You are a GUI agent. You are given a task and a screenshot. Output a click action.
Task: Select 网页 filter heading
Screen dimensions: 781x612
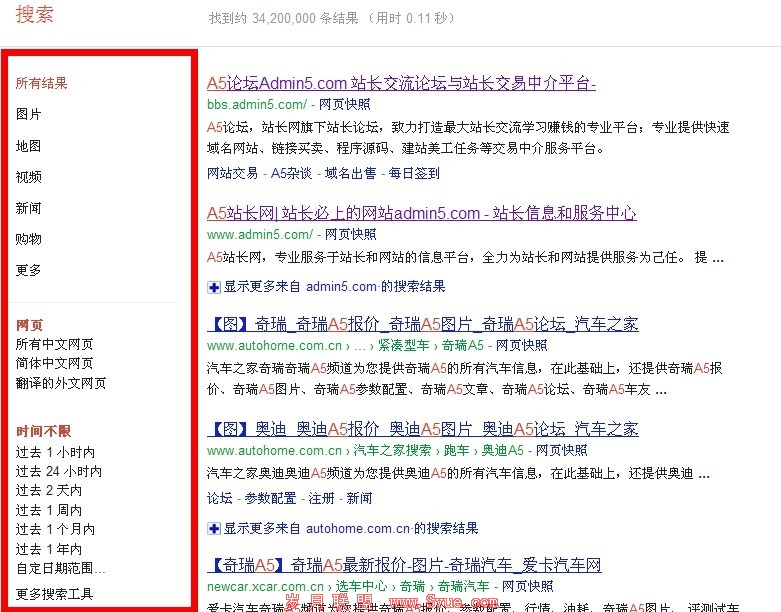point(29,325)
